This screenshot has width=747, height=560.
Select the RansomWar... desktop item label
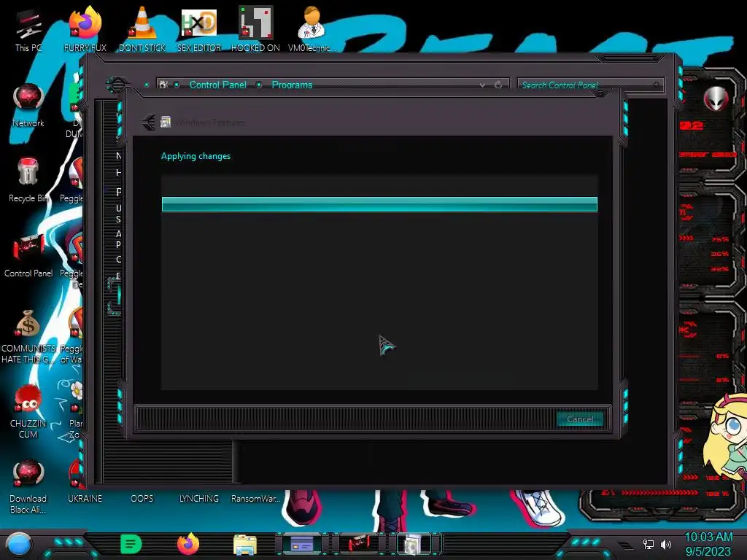(x=256, y=499)
